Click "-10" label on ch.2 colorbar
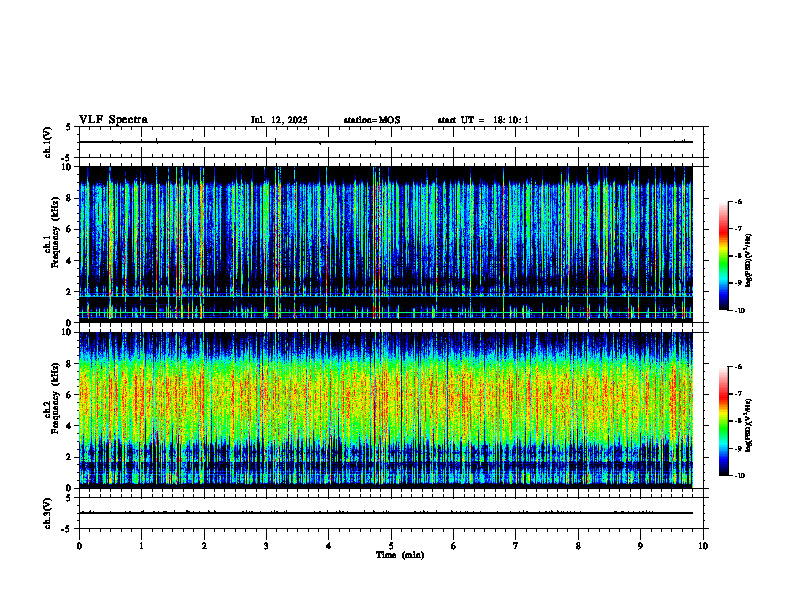This screenshot has width=792, height=612. click(x=740, y=476)
